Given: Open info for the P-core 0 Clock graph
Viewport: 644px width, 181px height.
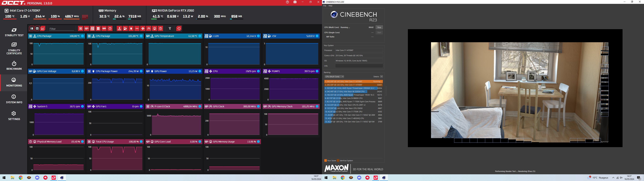Looking at the screenshot, I should (x=200, y=106).
